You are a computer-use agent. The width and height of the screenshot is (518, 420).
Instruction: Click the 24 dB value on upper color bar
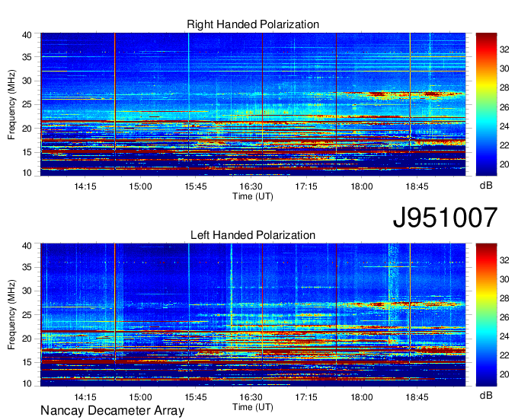click(504, 126)
